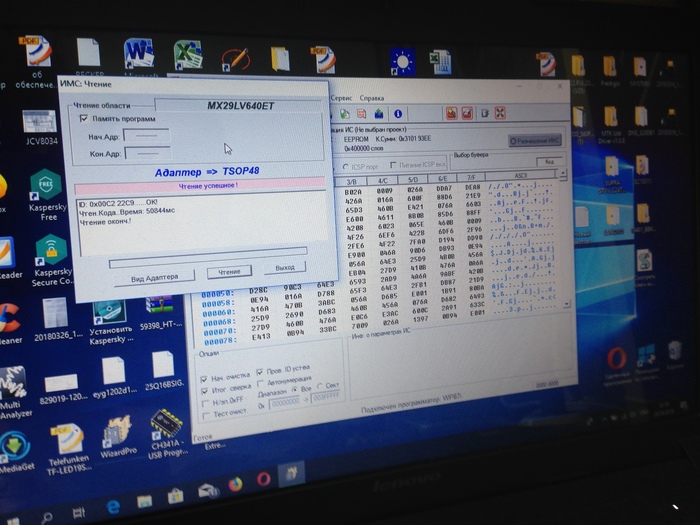This screenshot has width=700, height=525.
Task: Enable the 'Автонумерация' checkbox
Action: (x=258, y=382)
